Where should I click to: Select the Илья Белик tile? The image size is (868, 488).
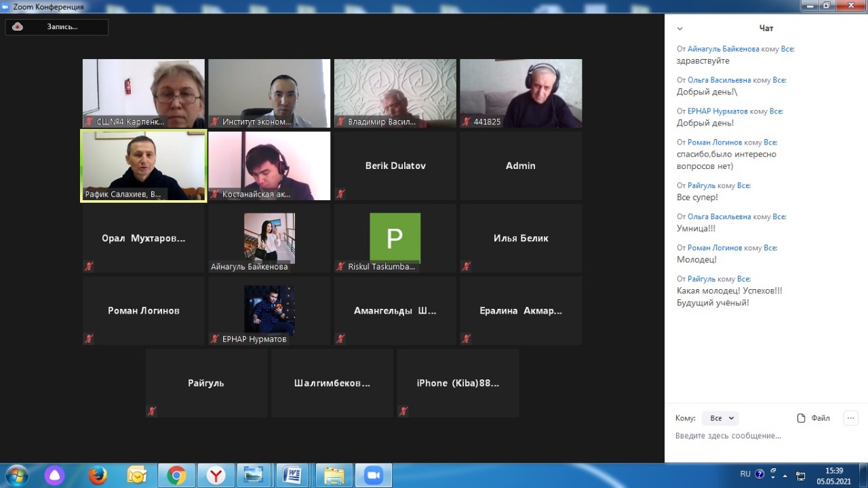521,238
